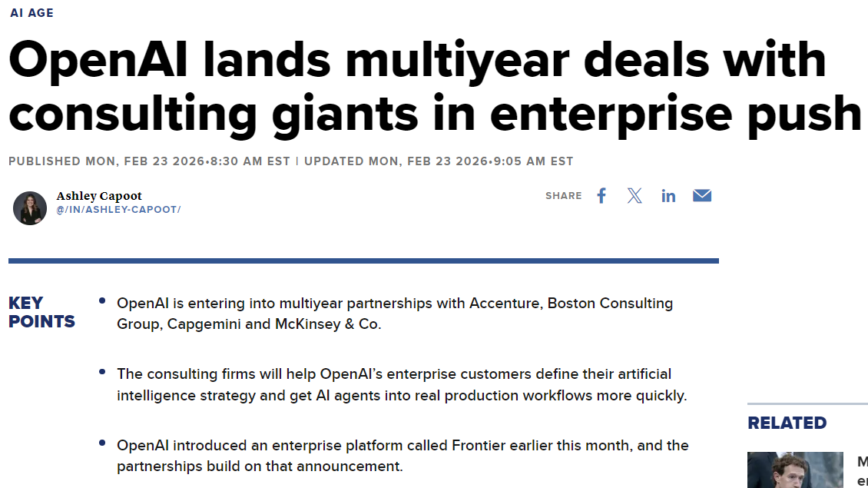Image resolution: width=868 pixels, height=488 pixels.
Task: Open the @/IN/ASHLEY-CAPOOT/ LinkedIn handle
Action: click(x=118, y=210)
